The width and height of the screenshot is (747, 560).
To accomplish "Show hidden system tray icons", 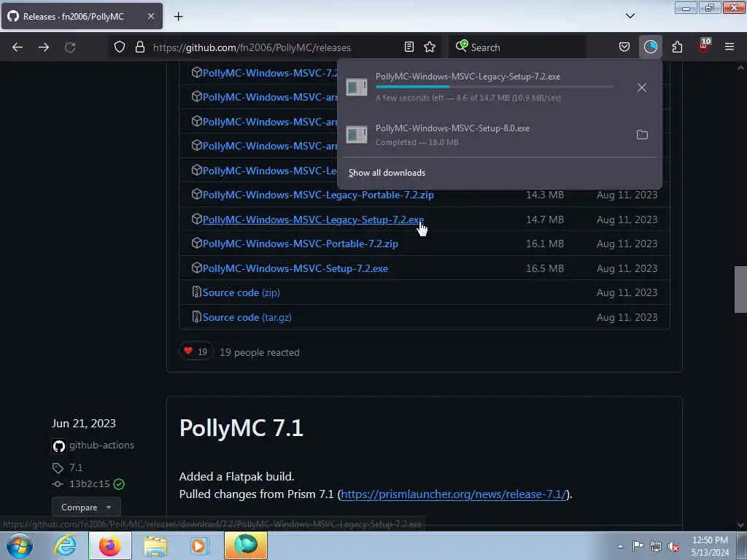I will pyautogui.click(x=620, y=546).
